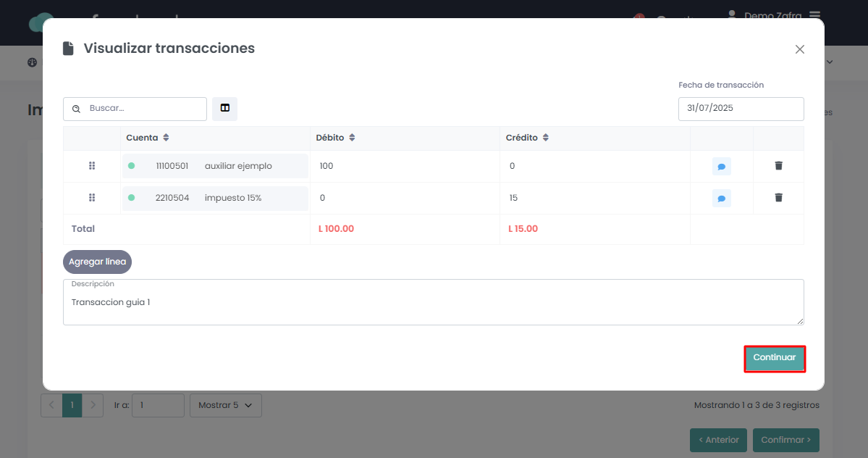Open comment for auxiliar ejemplo row
This screenshot has height=458, width=868.
coord(721,166)
